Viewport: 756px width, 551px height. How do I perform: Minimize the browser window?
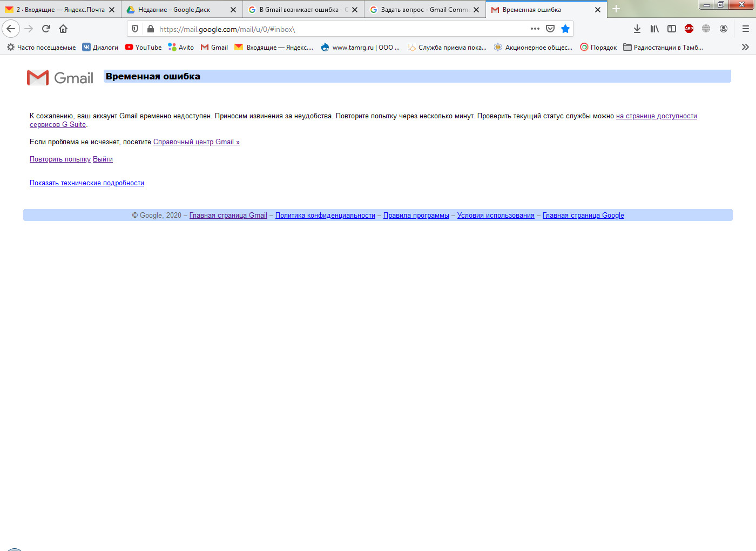tap(707, 5)
